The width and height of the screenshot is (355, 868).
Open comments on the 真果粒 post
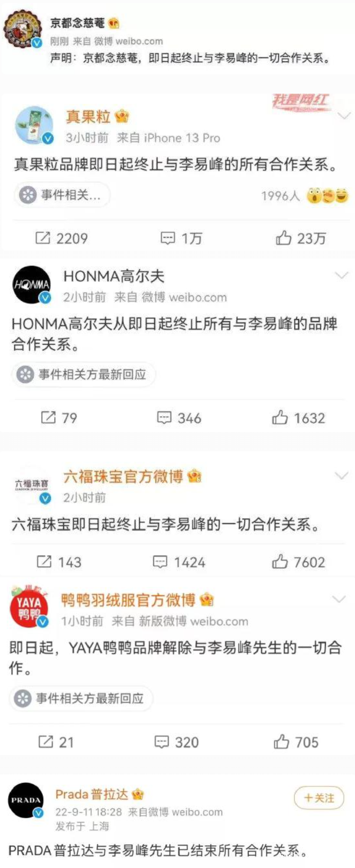tap(181, 238)
